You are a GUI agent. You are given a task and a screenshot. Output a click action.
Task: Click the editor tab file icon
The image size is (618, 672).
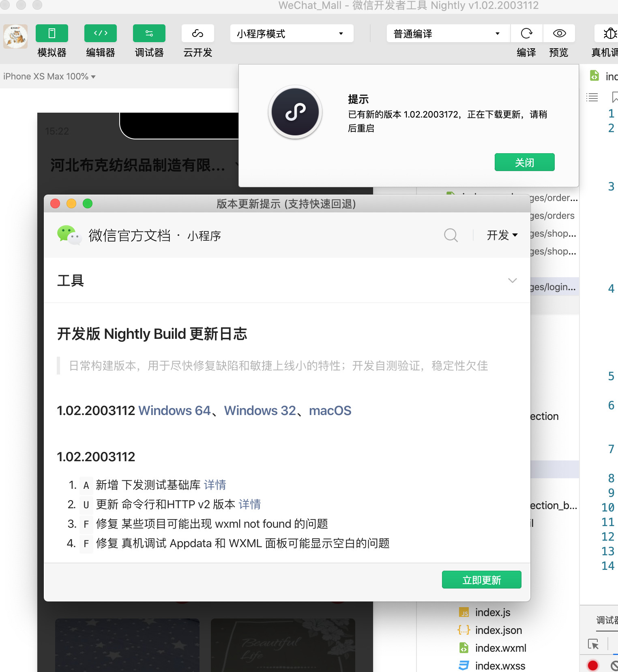(x=594, y=76)
